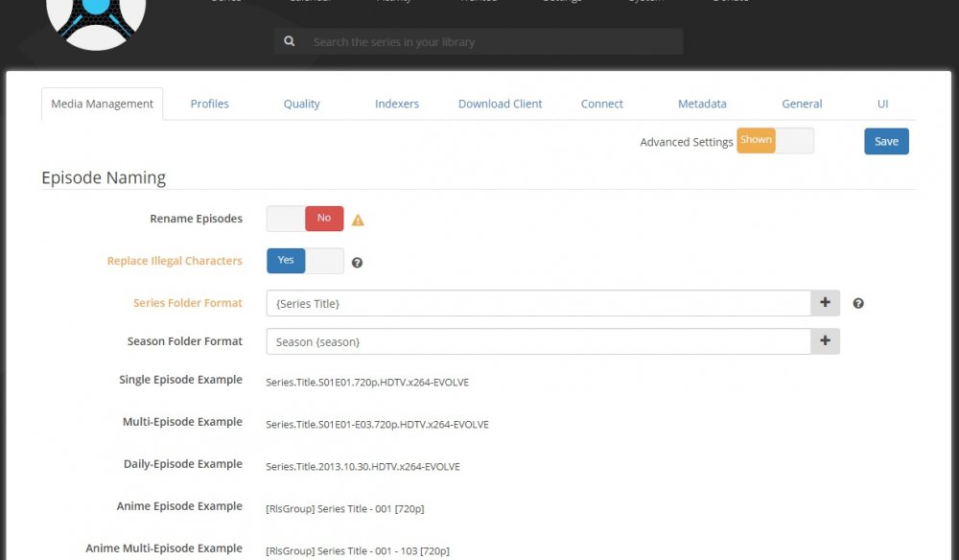Select the Connect tab
Image resolution: width=959 pixels, height=560 pixels.
point(602,104)
